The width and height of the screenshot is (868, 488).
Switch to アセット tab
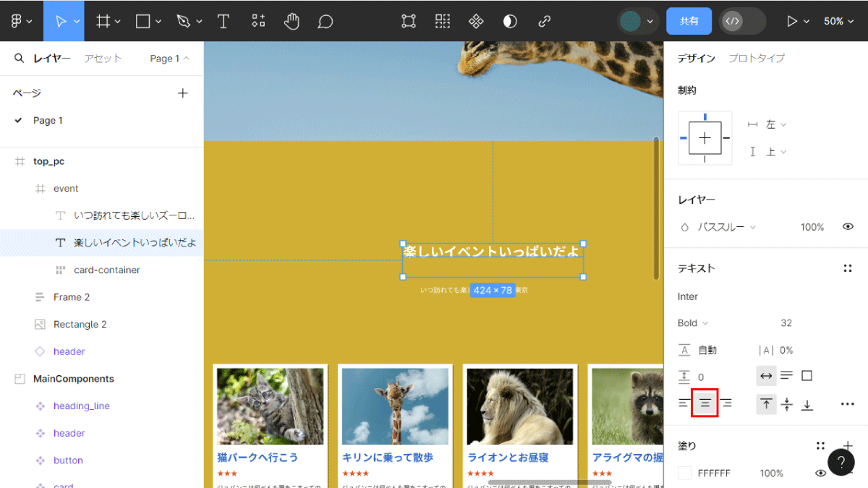pos(103,59)
